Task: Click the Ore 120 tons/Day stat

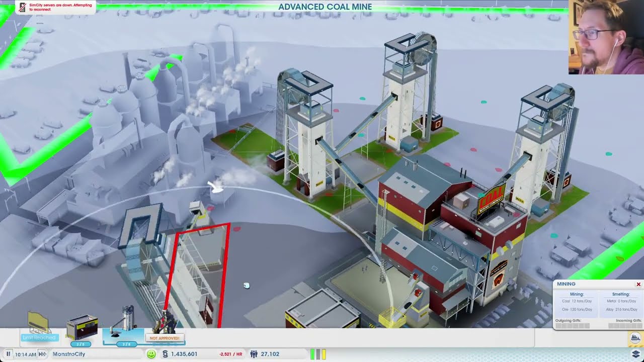Action: (x=577, y=309)
